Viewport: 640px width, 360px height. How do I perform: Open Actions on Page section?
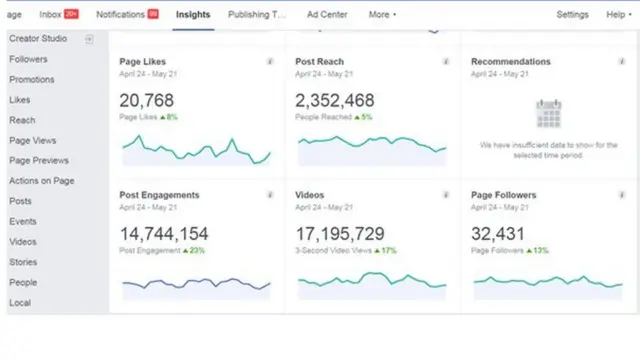point(42,181)
